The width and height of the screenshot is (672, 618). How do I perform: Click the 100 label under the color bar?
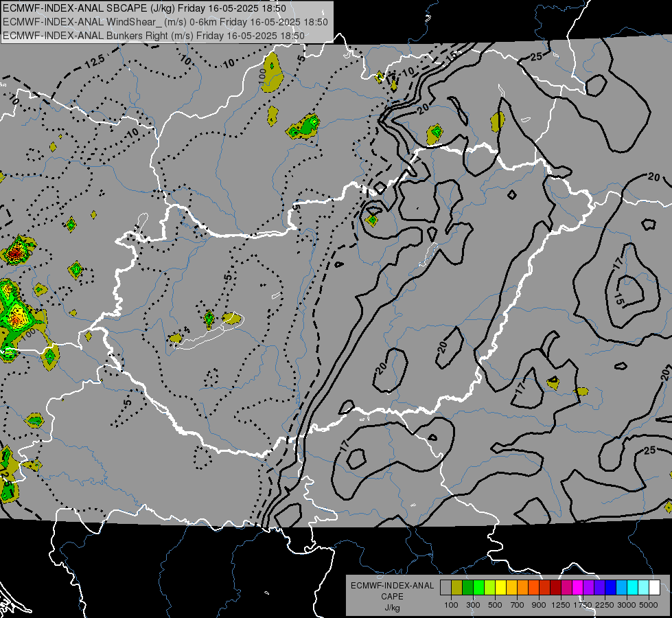(x=451, y=605)
